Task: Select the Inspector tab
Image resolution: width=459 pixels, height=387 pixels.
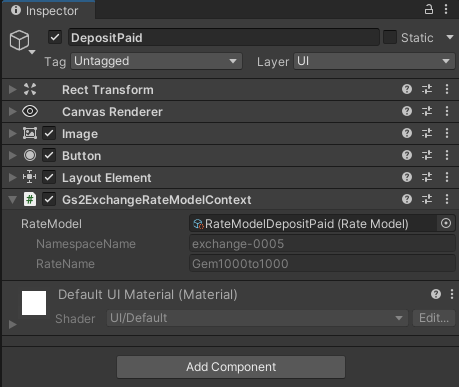Action: (48, 11)
